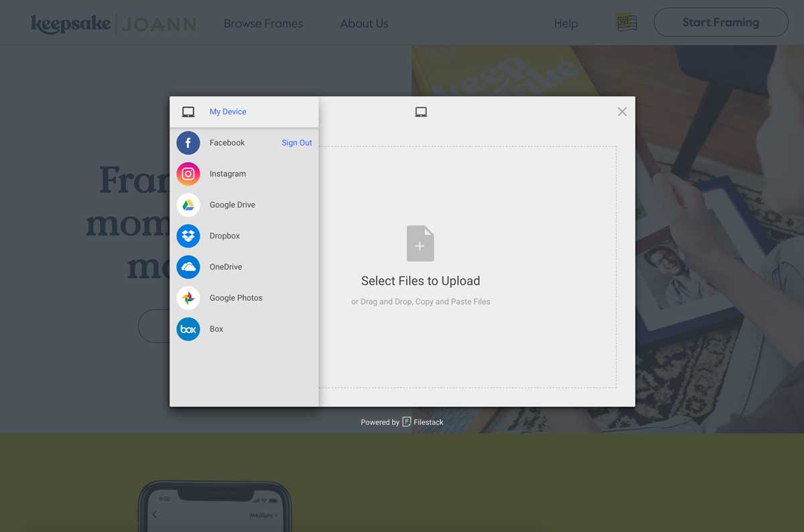
Task: Click the OneDrive cloud icon
Action: tap(188, 267)
